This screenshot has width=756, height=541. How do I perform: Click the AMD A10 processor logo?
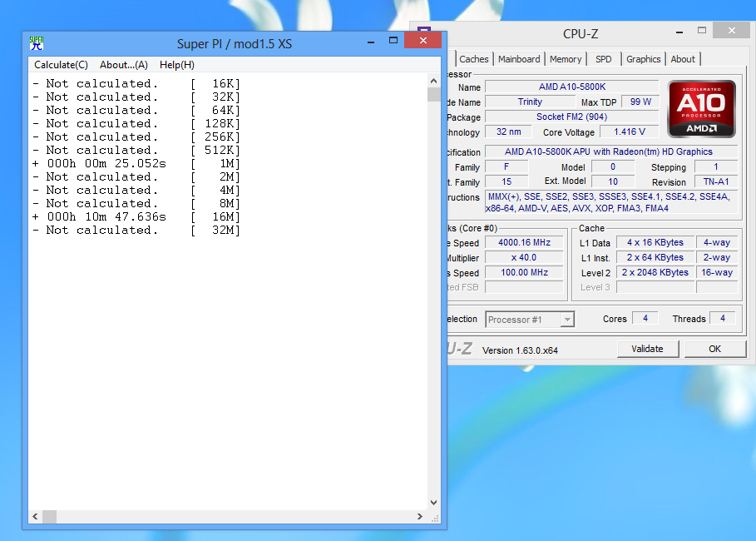tap(701, 109)
